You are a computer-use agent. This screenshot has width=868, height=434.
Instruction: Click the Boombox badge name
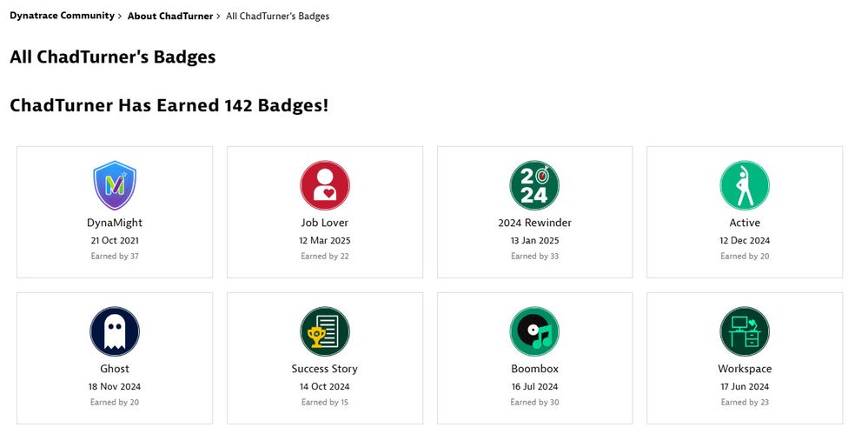point(534,369)
